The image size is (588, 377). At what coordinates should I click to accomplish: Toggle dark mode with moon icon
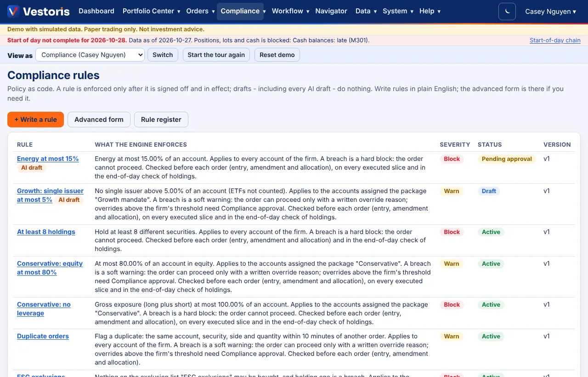tap(507, 11)
